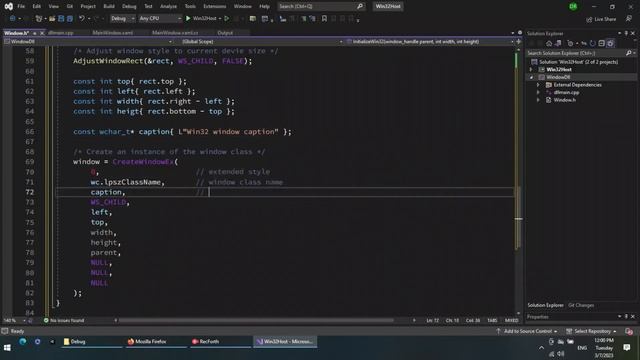The width and height of the screenshot is (640, 360).
Task: Click search magnifier in title bar
Action: [360, 6]
